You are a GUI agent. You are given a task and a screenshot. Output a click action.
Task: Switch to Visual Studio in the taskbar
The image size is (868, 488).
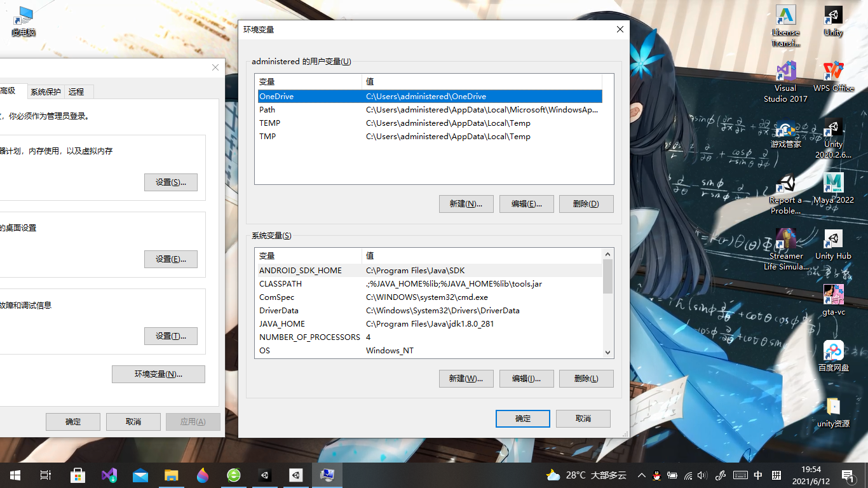109,475
